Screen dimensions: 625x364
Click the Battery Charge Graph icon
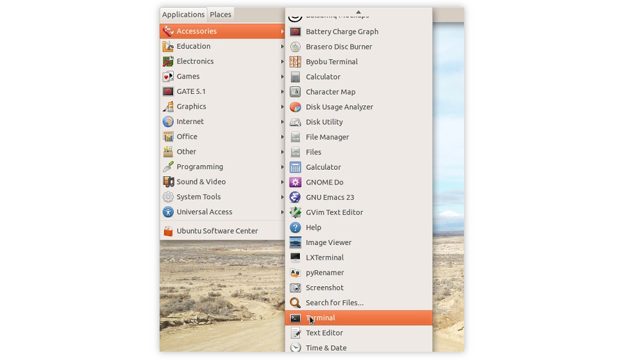tap(295, 32)
